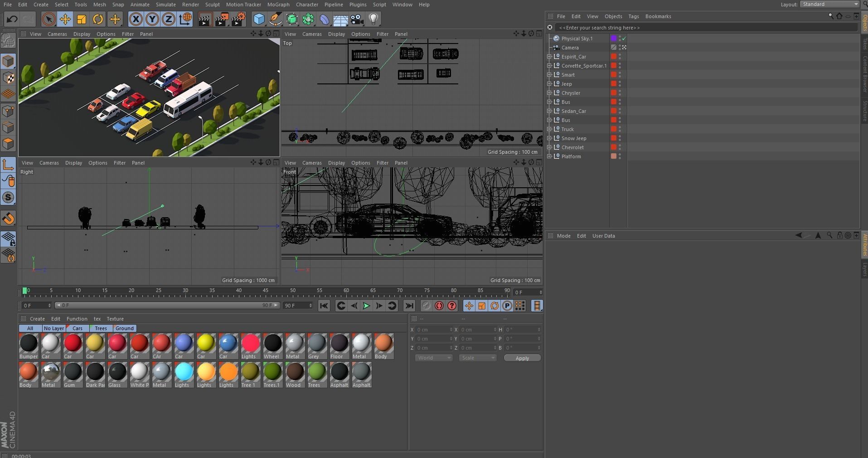Open Mode menu in Attributes panel
The image size is (868, 458).
pos(564,236)
